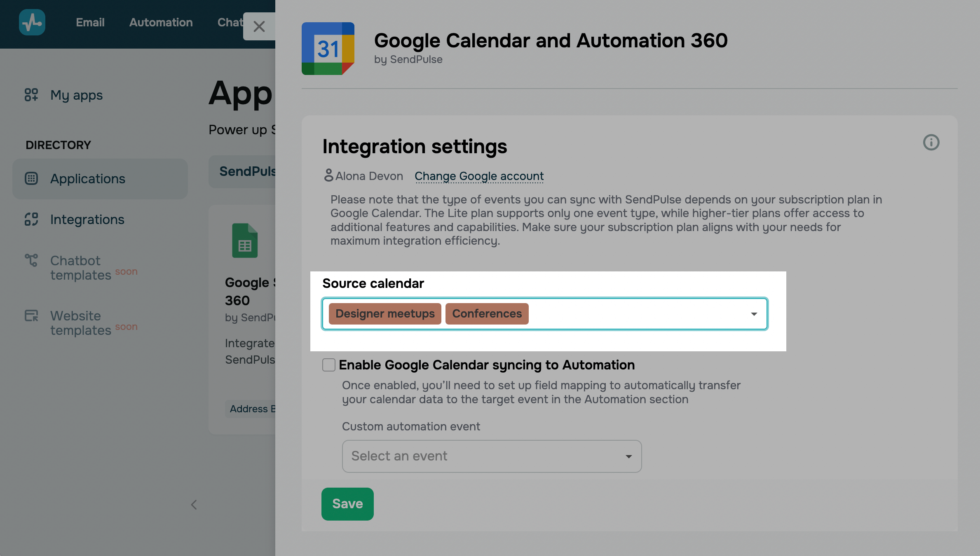Open the Automation menu
The height and width of the screenshot is (556, 980).
[x=161, y=22]
